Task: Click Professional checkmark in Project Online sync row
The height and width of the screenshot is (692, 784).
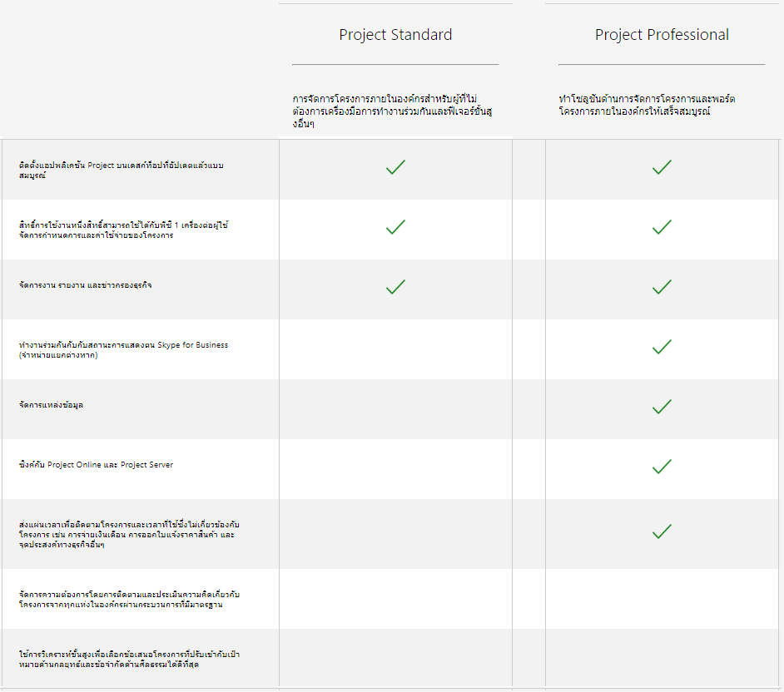Action: click(x=662, y=467)
